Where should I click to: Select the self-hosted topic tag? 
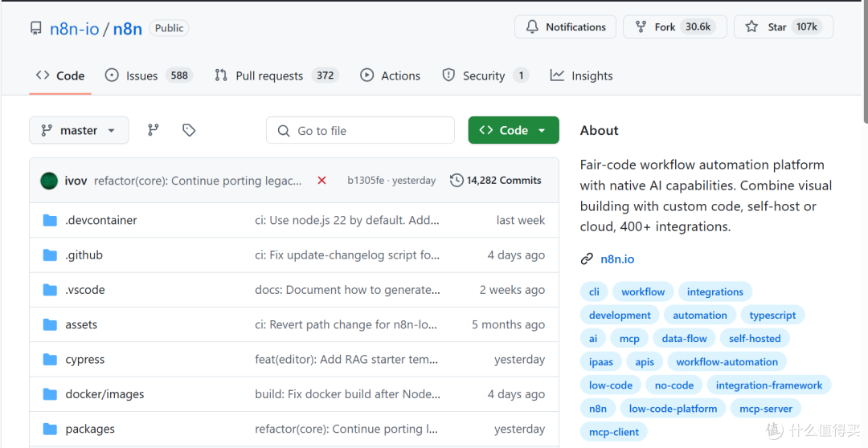(x=755, y=339)
